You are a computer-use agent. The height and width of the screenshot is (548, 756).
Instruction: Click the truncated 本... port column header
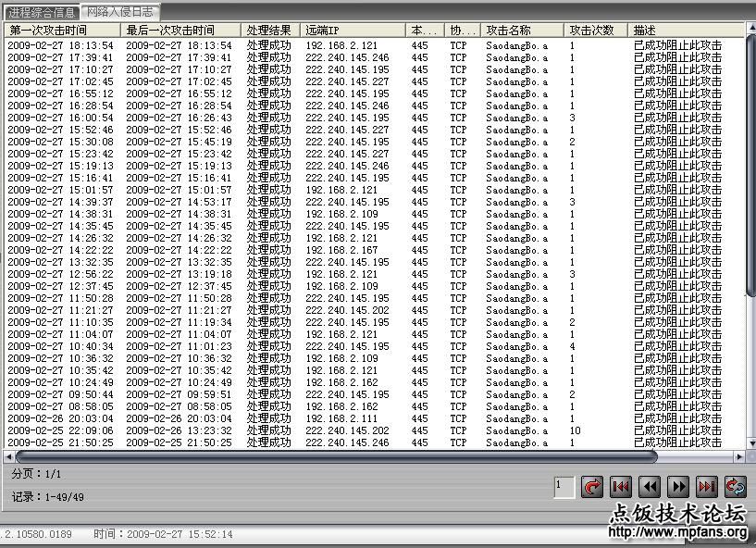pyautogui.click(x=425, y=31)
